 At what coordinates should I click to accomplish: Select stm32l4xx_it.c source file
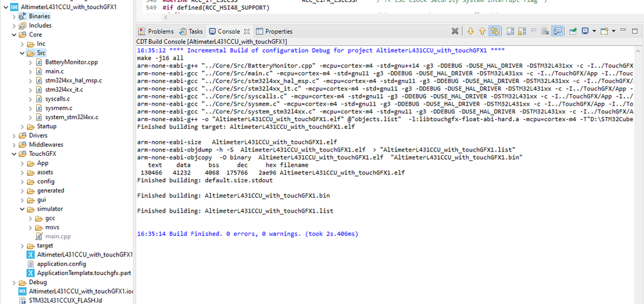tap(60, 90)
